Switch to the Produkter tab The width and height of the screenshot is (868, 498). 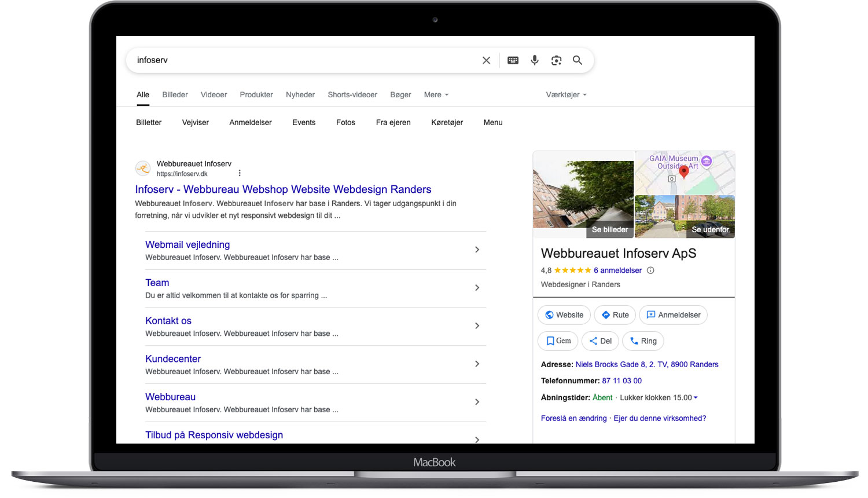coord(256,95)
